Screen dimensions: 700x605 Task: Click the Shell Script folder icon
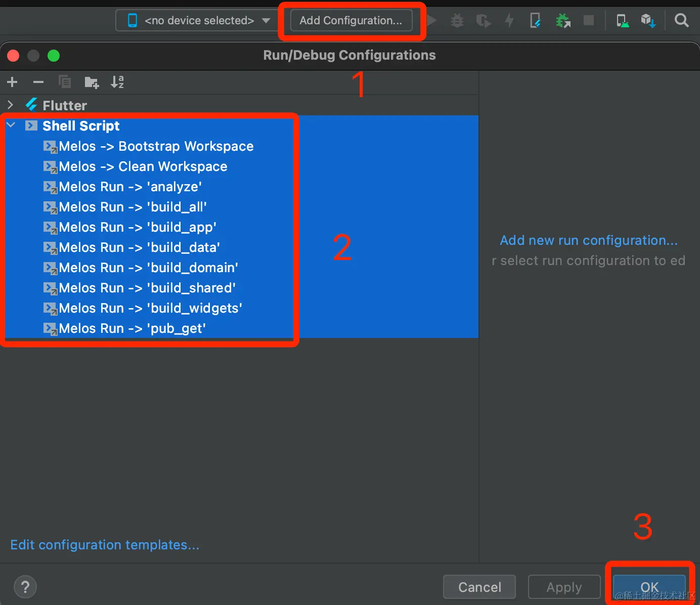(31, 125)
